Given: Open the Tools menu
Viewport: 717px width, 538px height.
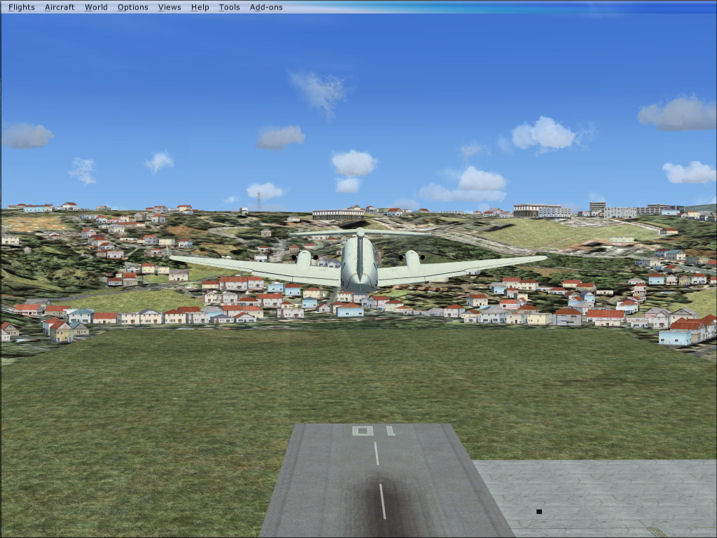Looking at the screenshot, I should coord(229,7).
